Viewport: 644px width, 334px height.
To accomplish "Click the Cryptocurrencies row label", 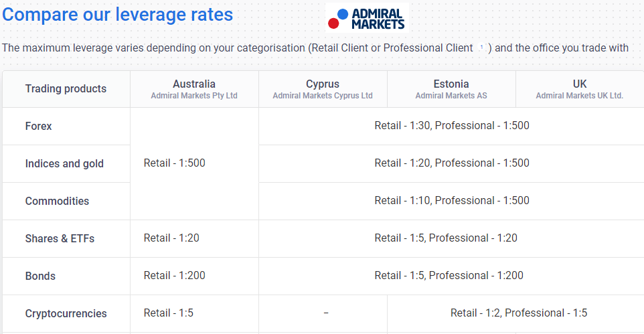I will click(x=66, y=313).
